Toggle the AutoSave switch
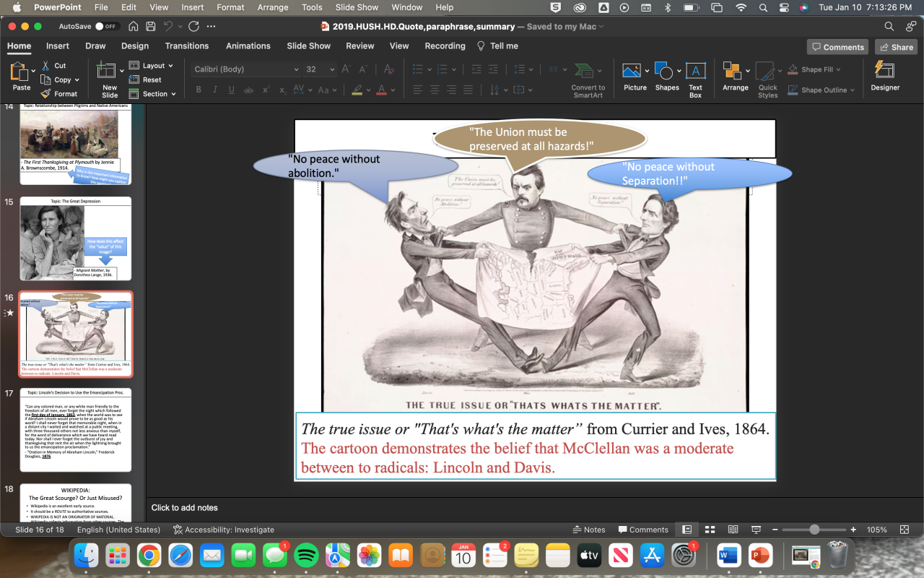This screenshot has width=924, height=578. 108,27
